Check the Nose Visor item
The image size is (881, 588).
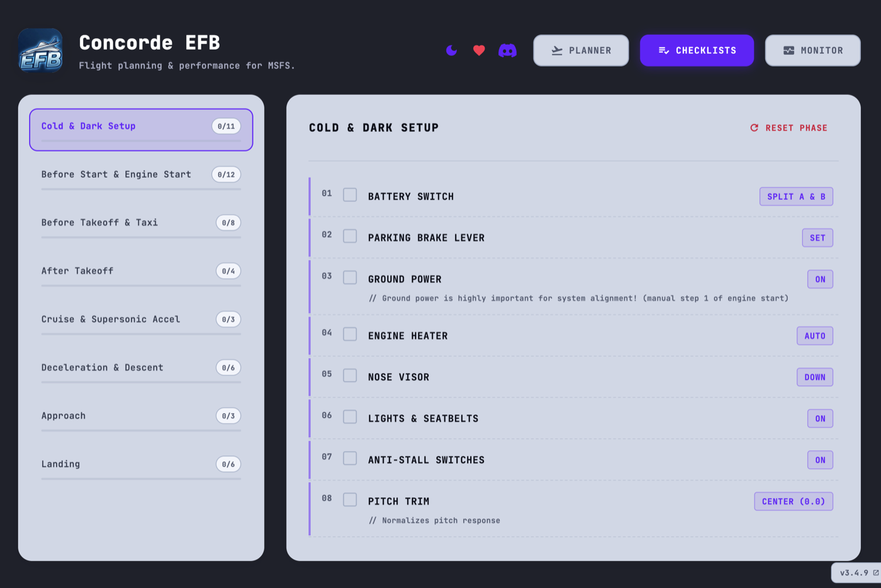click(x=350, y=376)
